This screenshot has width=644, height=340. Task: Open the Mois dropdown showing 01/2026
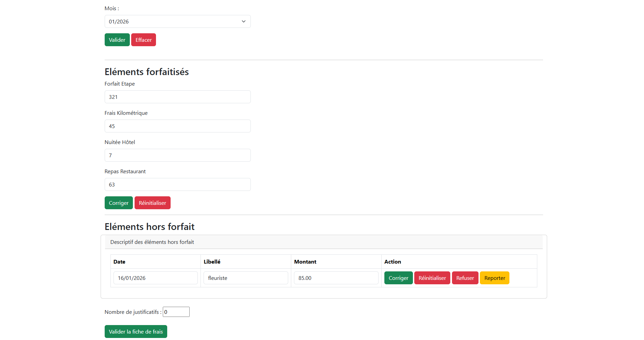177,21
